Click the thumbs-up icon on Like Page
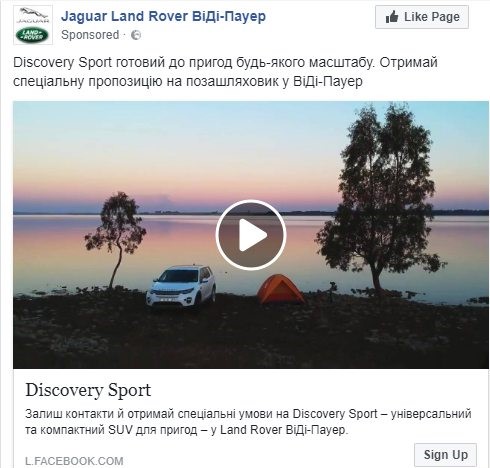Image resolution: width=490 pixels, height=468 pixels. point(392,17)
